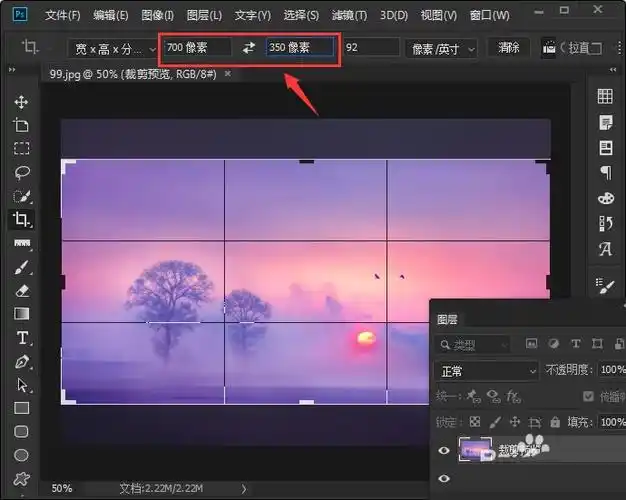This screenshot has width=626, height=500.
Task: Select the Brush tool in the left toolbar
Action: [22, 267]
